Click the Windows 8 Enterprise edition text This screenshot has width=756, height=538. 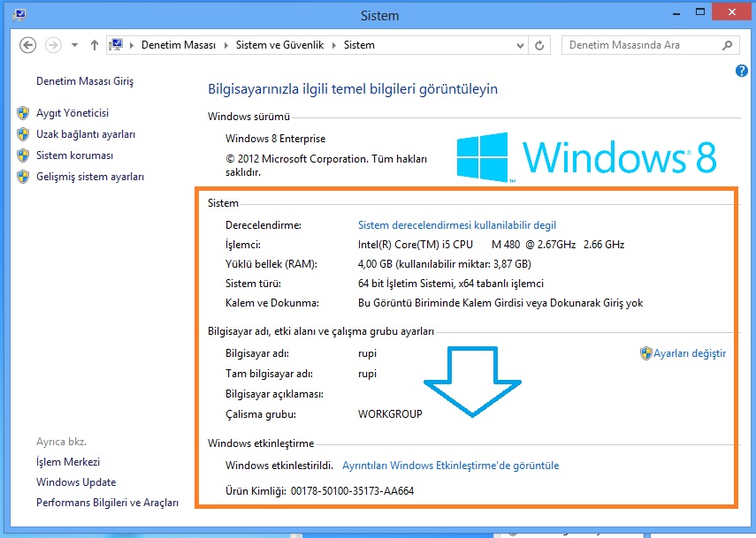pyautogui.click(x=275, y=139)
